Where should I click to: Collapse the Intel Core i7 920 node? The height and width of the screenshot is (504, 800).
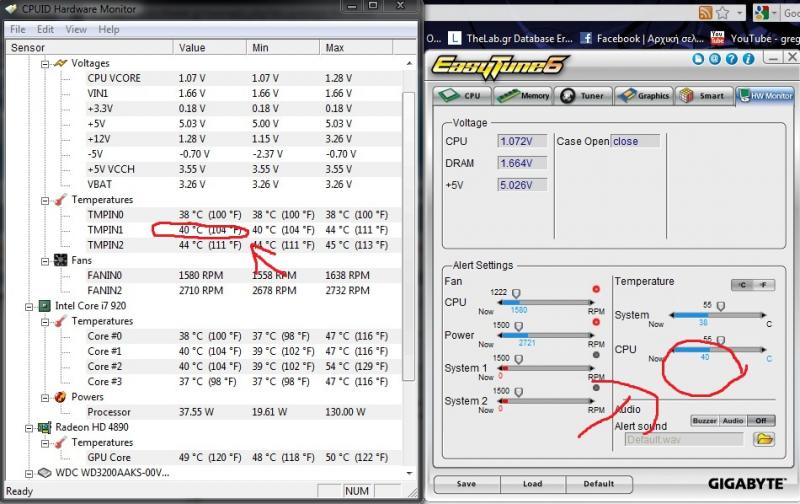29,307
